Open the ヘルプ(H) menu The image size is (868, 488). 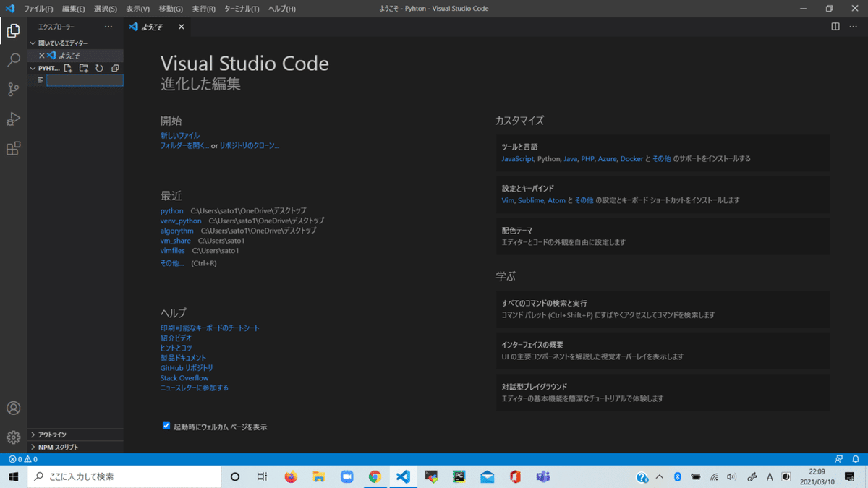(281, 9)
